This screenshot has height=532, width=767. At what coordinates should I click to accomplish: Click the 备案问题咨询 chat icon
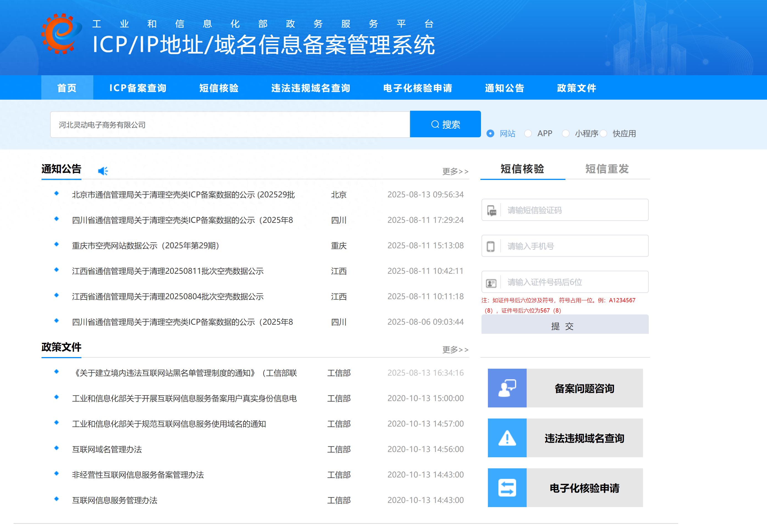[x=507, y=388]
